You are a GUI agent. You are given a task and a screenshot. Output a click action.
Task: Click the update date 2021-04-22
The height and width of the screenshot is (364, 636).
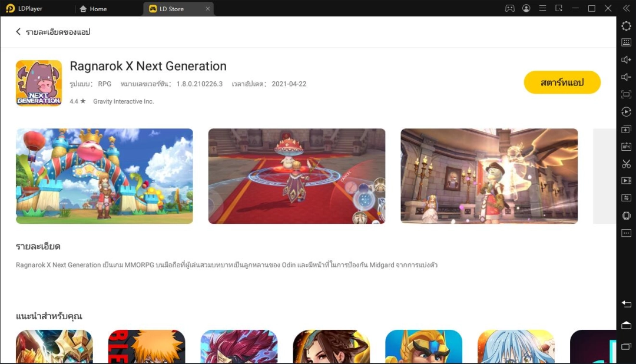pos(289,84)
